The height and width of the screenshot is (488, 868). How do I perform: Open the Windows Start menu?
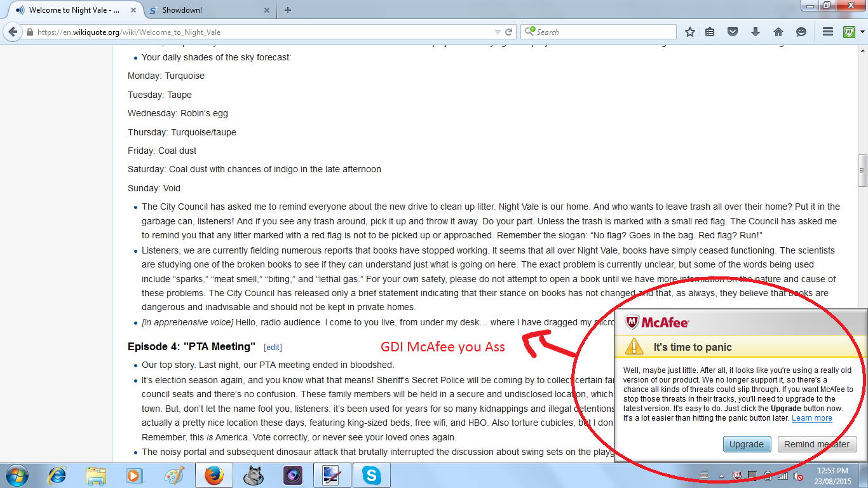(16, 475)
